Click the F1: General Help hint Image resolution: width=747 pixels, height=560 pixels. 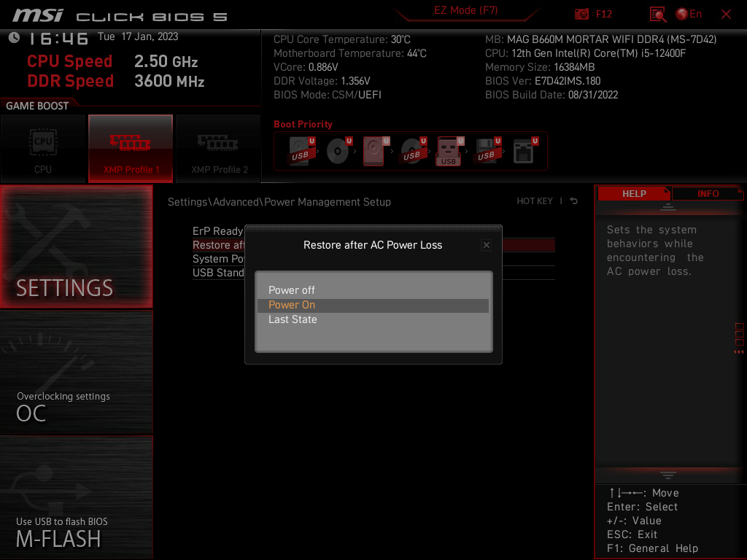tap(652, 548)
